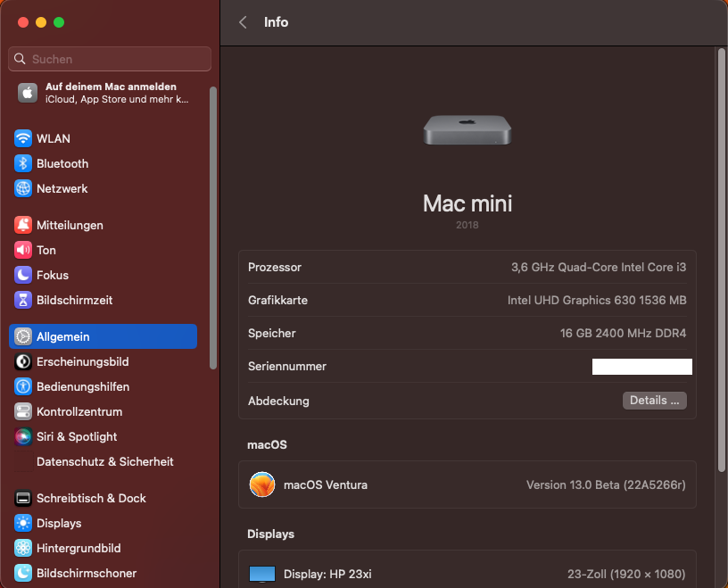Click the Hintergrundbild flower icon

(x=23, y=549)
